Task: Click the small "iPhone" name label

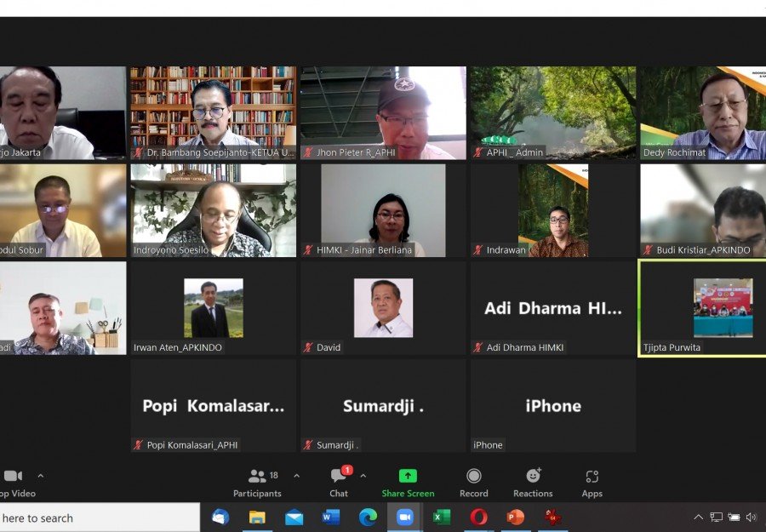Action: [488, 445]
